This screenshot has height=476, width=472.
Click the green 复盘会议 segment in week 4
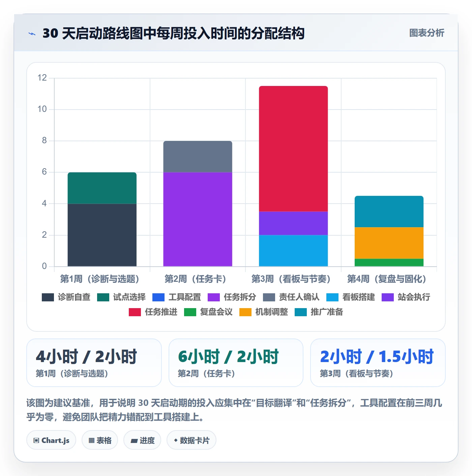389,263
